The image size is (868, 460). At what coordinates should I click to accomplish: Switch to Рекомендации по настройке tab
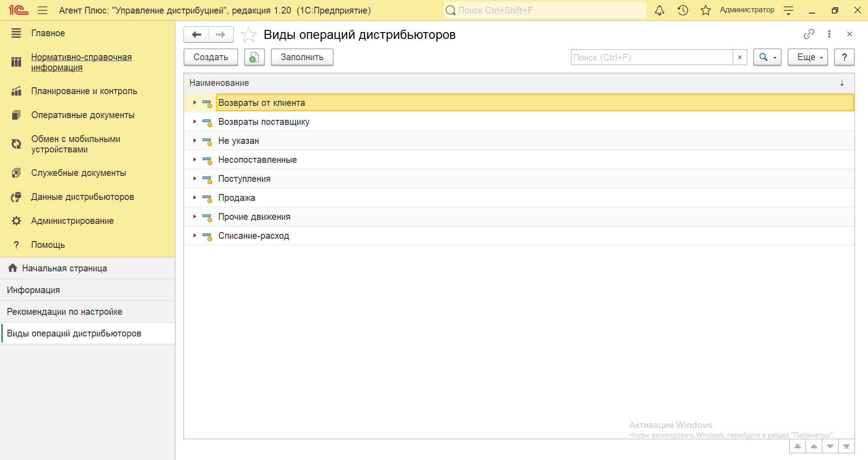click(88, 312)
